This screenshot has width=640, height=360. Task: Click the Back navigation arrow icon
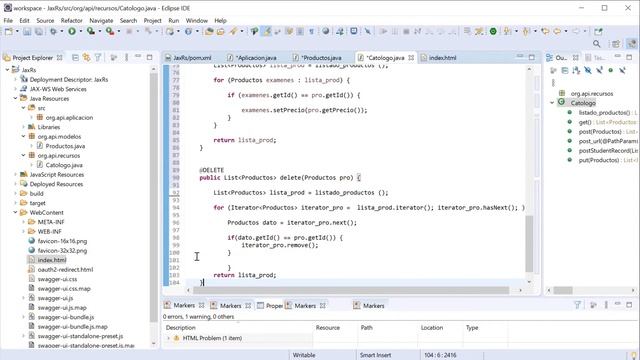557,31
